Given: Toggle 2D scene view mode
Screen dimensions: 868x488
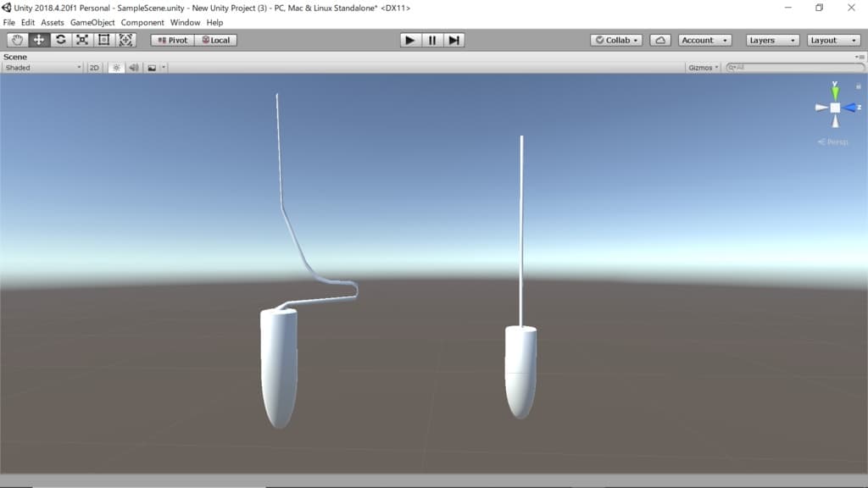Looking at the screenshot, I should 94,68.
